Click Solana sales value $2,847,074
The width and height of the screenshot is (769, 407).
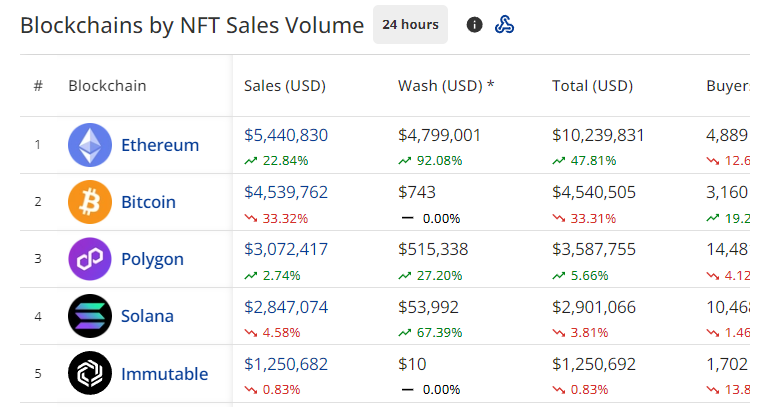pyautogui.click(x=286, y=307)
